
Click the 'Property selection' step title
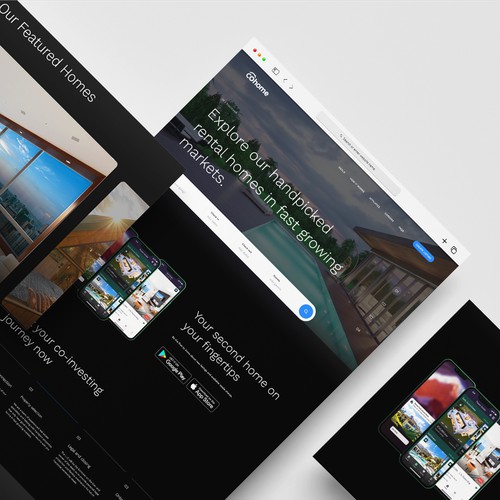[31, 407]
